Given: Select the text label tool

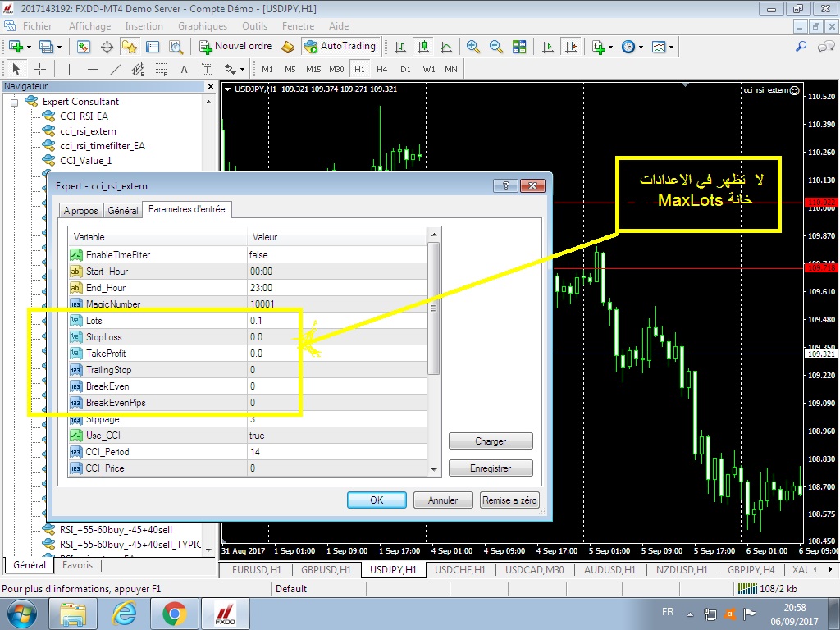Looking at the screenshot, I should (184, 69).
